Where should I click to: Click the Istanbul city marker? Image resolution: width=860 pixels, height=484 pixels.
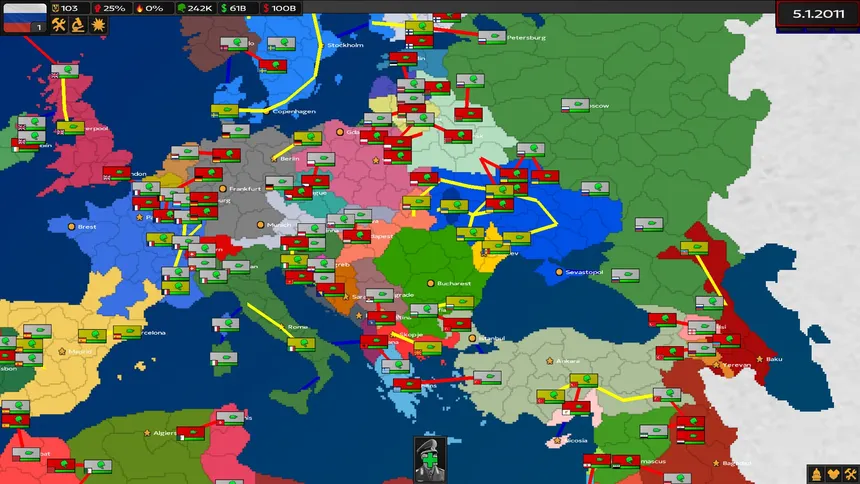[472, 338]
